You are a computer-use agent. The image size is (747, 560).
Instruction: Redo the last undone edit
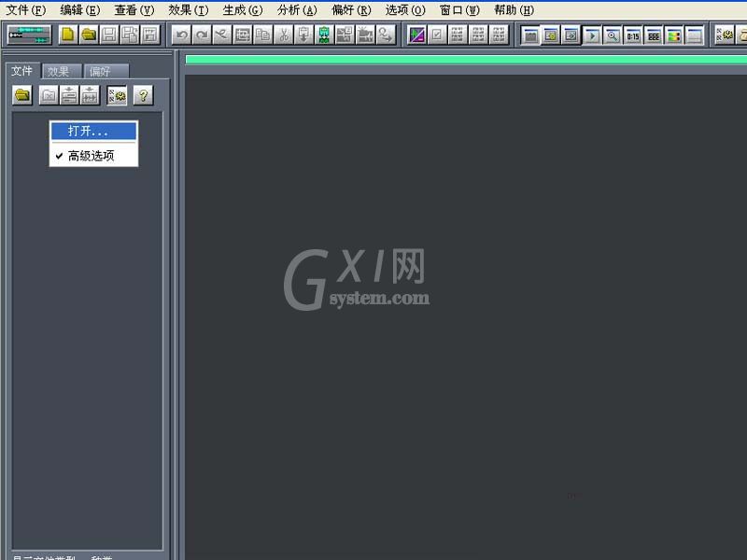(202, 35)
